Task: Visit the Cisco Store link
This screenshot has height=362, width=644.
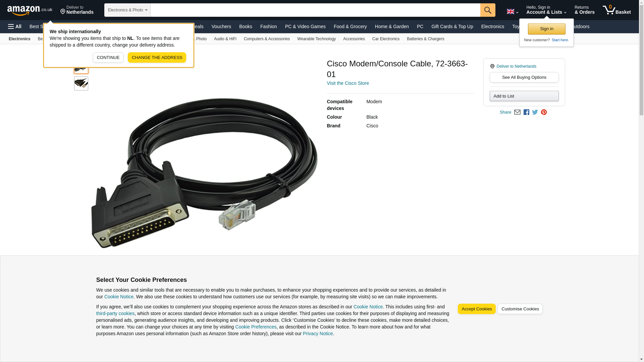Action: click(348, 83)
